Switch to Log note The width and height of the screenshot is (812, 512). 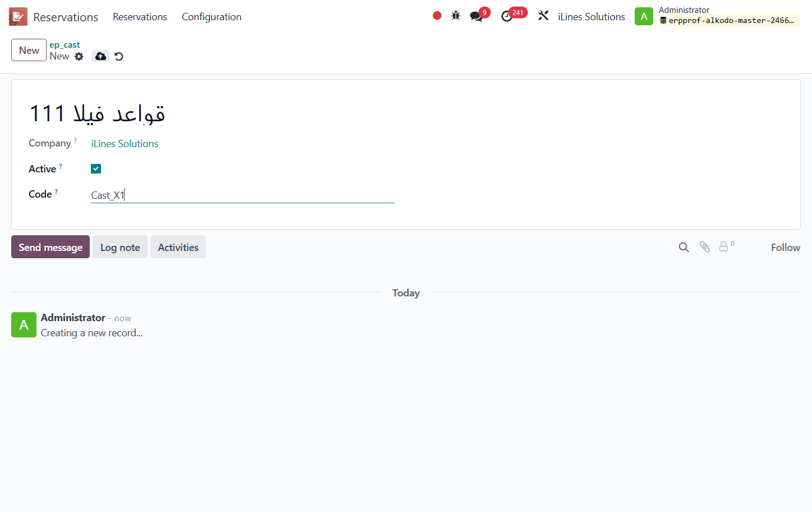(x=120, y=247)
